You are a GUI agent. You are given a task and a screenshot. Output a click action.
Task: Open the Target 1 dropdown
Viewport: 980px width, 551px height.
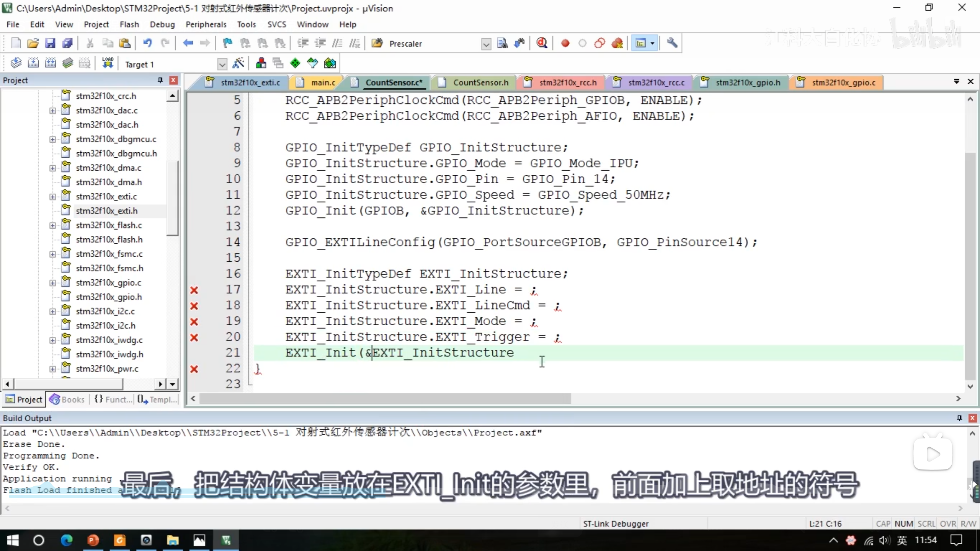pyautogui.click(x=222, y=64)
